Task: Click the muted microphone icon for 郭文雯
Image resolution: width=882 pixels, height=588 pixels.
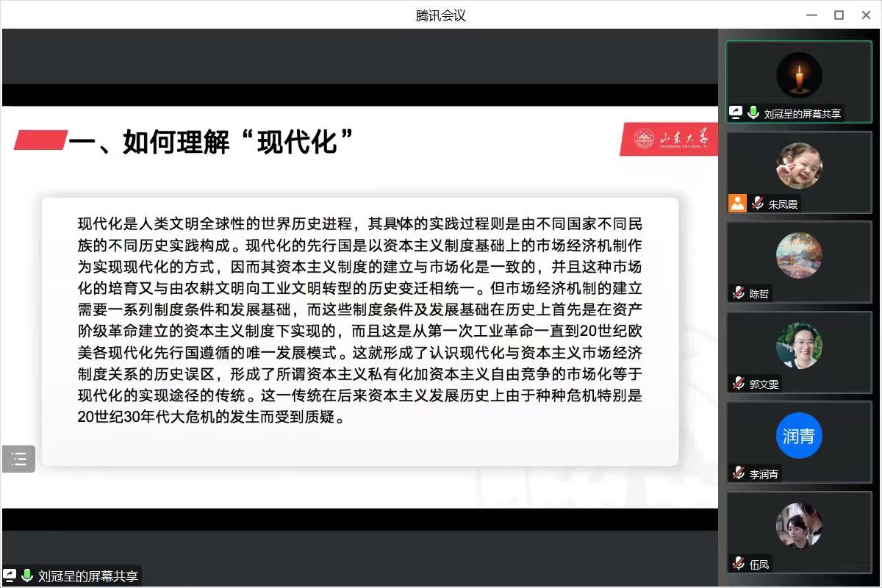Action: pos(738,383)
